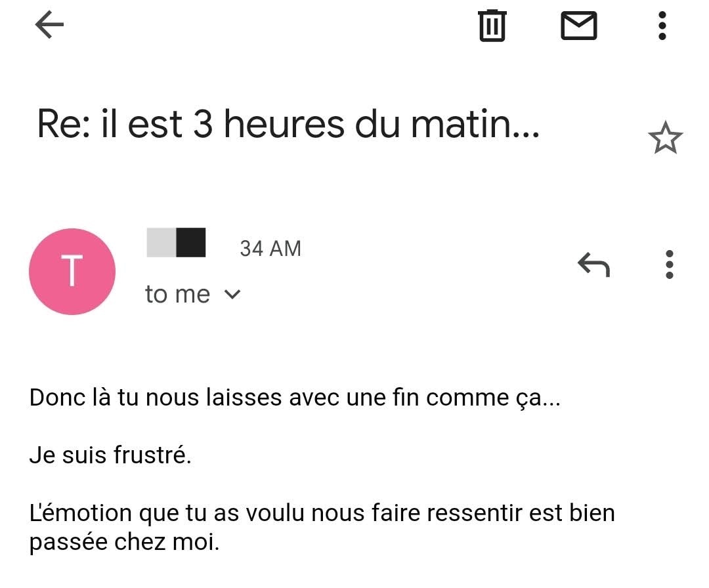Tap the "to me" recipient label
The width and height of the screenshot is (709, 588).
(x=177, y=295)
